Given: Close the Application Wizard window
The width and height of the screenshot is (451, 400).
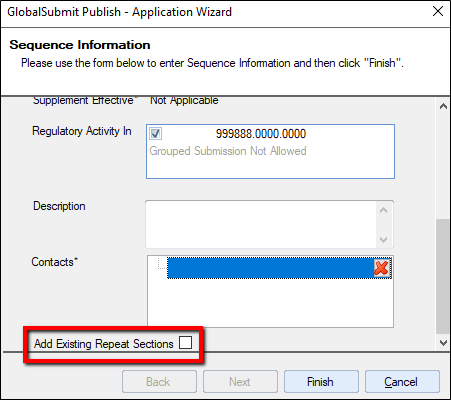Looking at the screenshot, I should pos(438,11).
